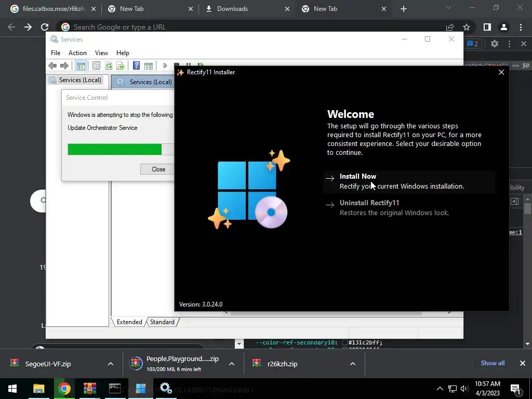
Task: Open Chrome's three-dot menu
Action: point(521,27)
